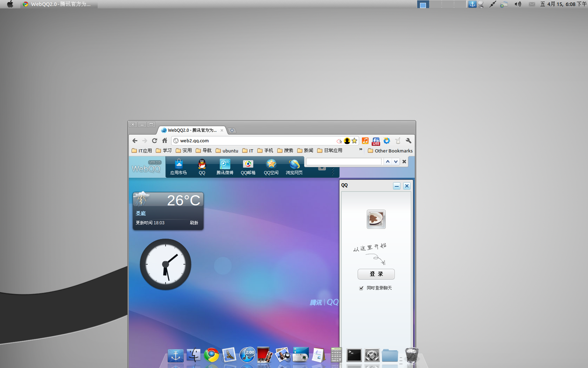Open the Calculator dock icon
Image resolution: width=588 pixels, height=368 pixels.
click(x=336, y=355)
